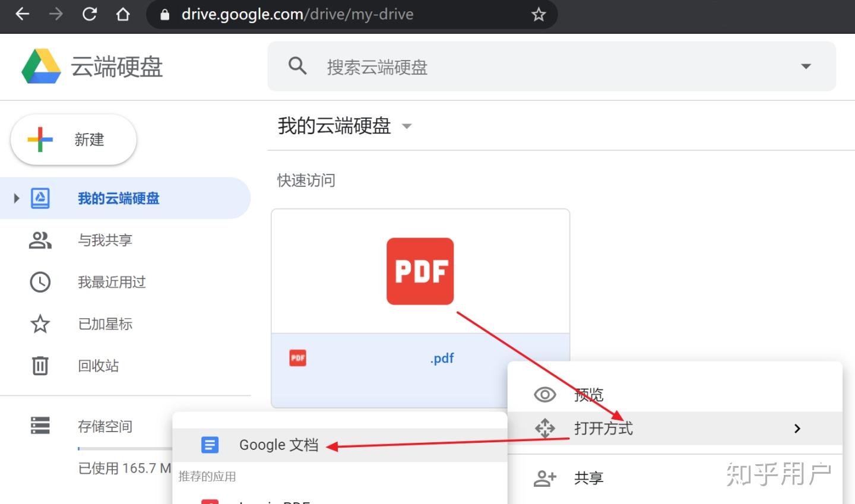Click the storage usage progress bar
The width and height of the screenshot is (855, 504).
[125, 448]
